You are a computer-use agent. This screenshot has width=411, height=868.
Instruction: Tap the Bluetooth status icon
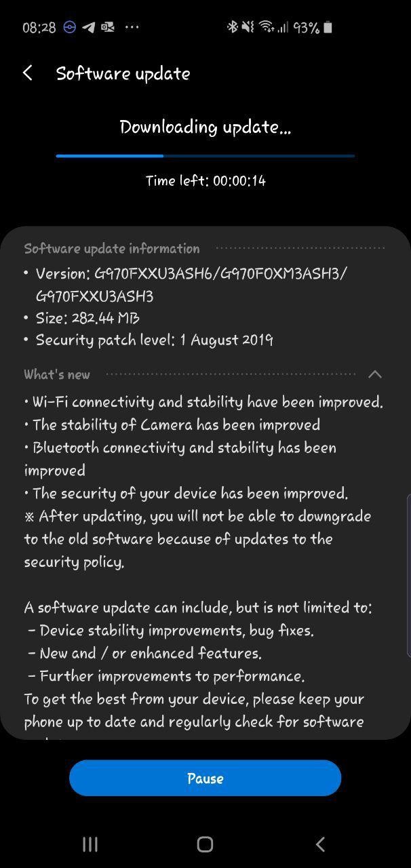coord(232,27)
